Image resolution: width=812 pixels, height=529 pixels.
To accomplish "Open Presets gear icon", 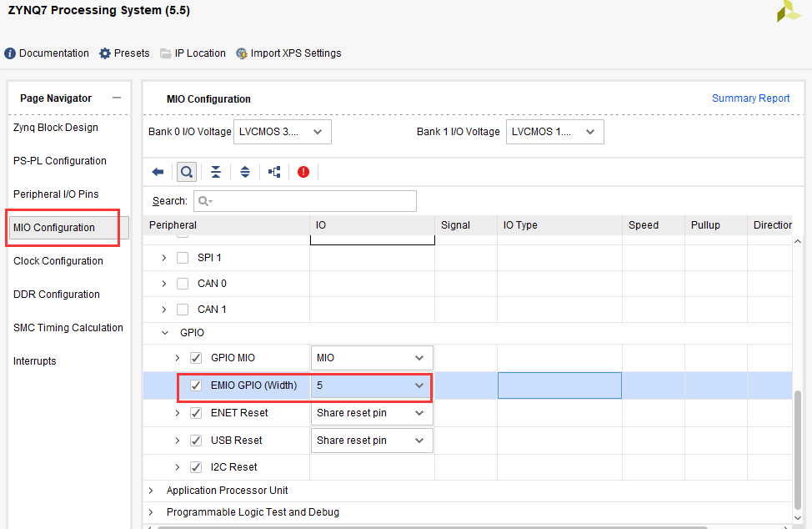I will [105, 53].
